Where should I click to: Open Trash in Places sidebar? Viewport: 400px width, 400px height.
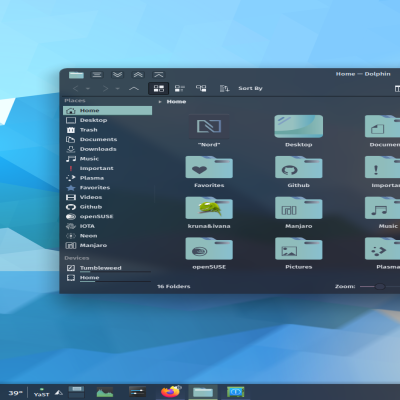pos(107,130)
